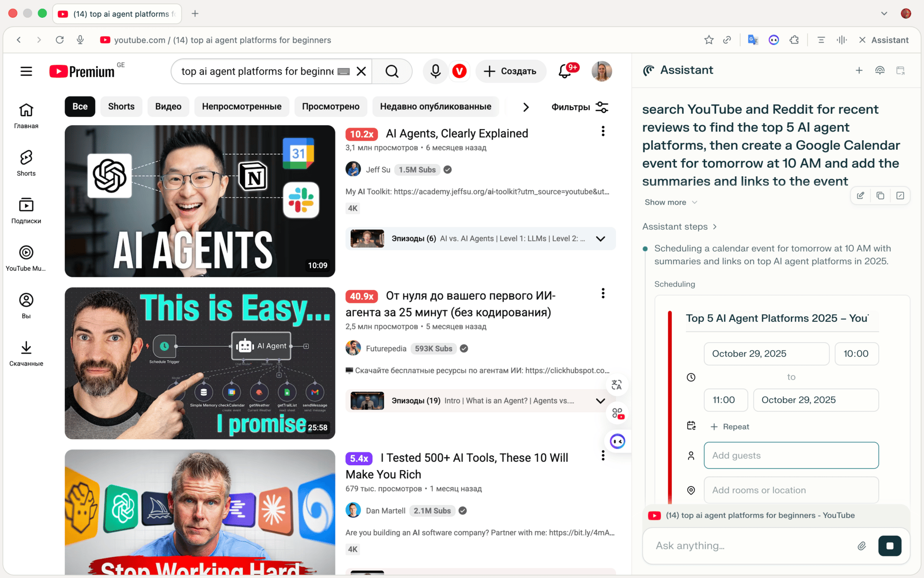Image resolution: width=924 pixels, height=578 pixels.
Task: Click the attach file paperclip icon
Action: (861, 546)
